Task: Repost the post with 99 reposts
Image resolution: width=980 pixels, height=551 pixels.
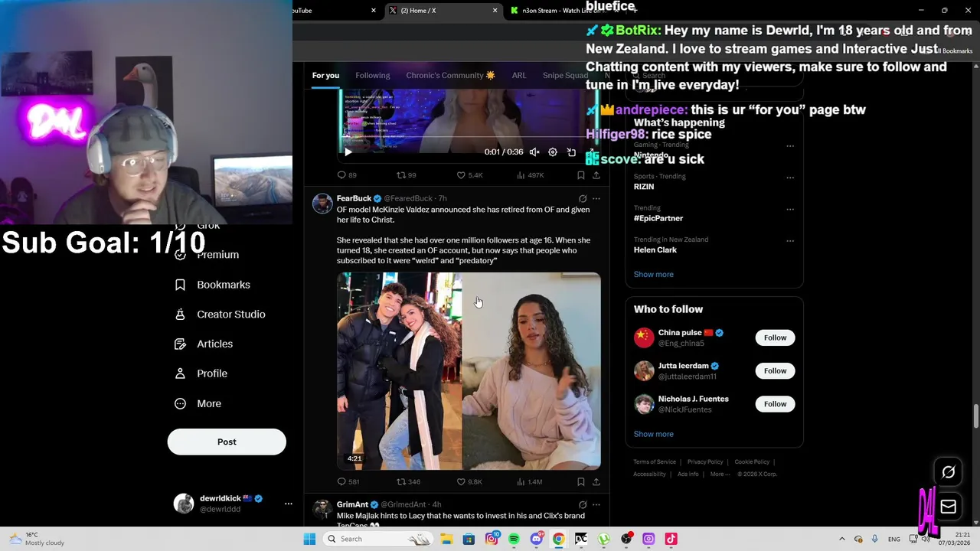Action: 406,175
